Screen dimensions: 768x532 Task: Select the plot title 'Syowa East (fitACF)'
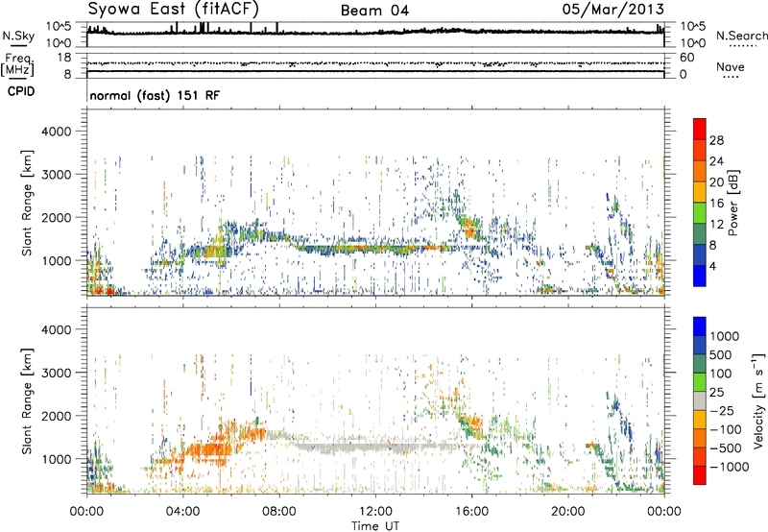point(174,10)
